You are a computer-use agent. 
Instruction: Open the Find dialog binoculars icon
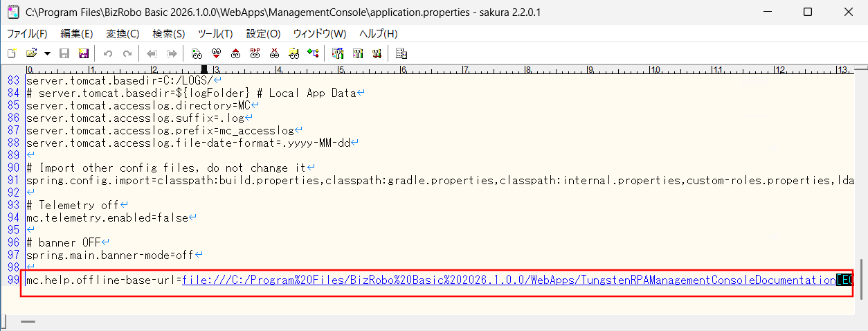pyautogui.click(x=197, y=53)
